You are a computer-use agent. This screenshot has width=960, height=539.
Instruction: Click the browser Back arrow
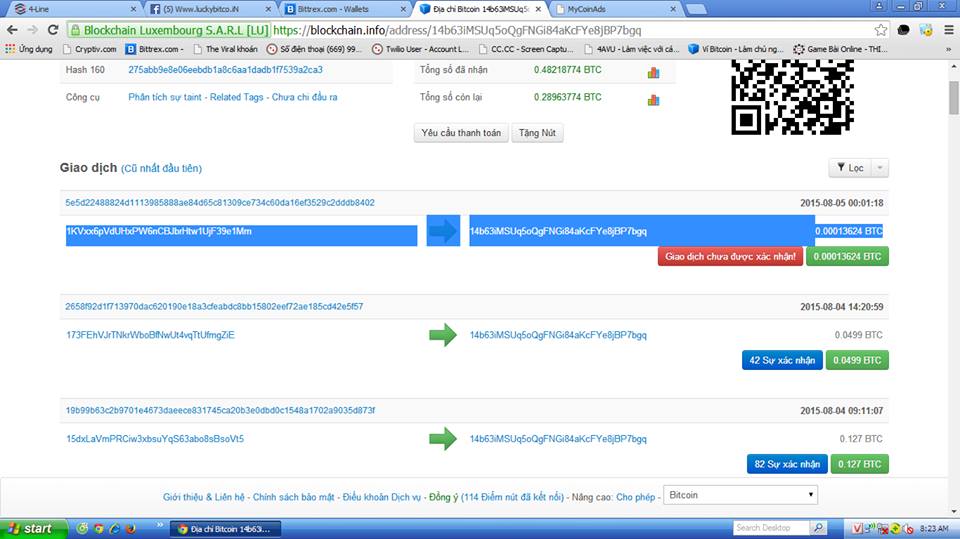click(12, 30)
